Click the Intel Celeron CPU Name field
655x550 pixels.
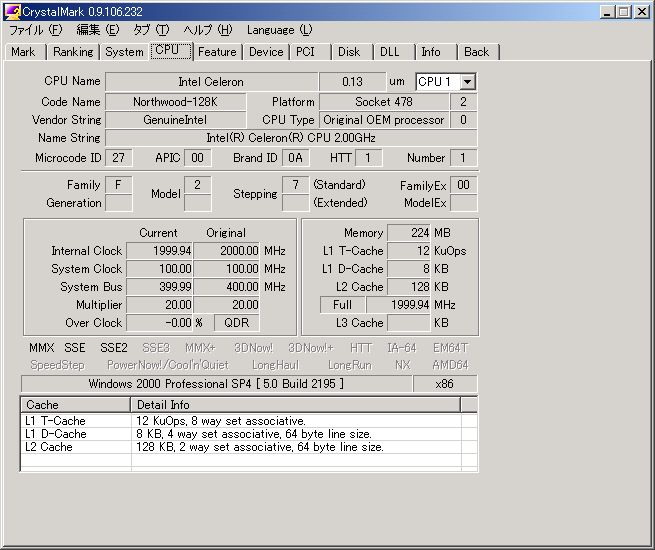[211, 82]
